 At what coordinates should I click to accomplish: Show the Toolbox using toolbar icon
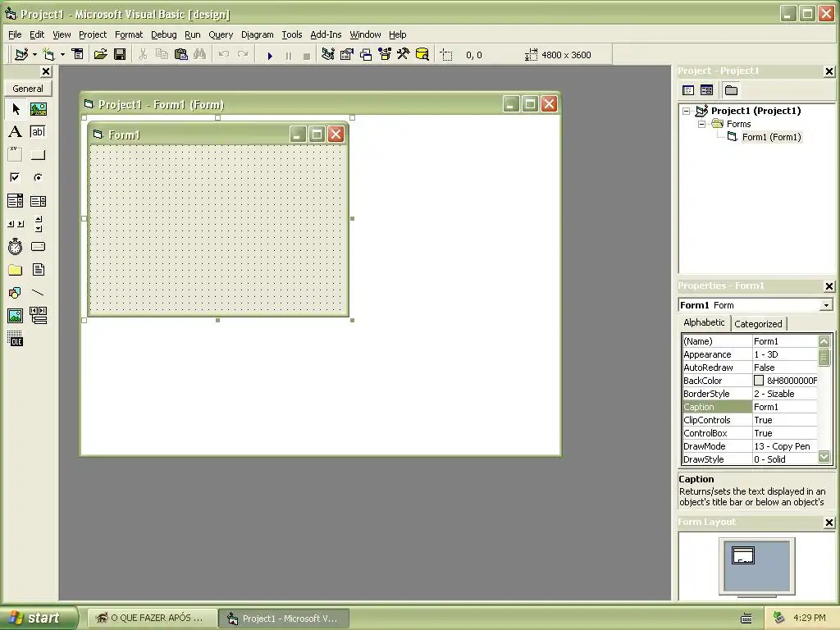click(404, 55)
